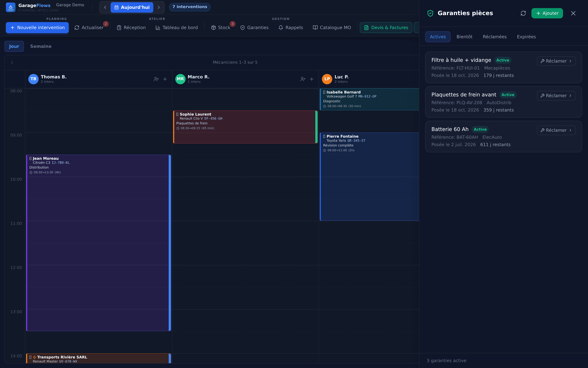The width and height of the screenshot is (588, 368).
Task: Réclamer the Plaquettes de frein avant warranty
Action: coord(556,96)
